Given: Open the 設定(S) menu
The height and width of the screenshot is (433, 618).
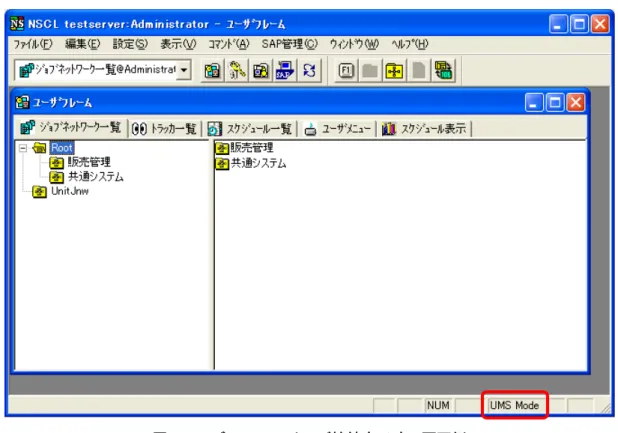Looking at the screenshot, I should (x=130, y=44).
